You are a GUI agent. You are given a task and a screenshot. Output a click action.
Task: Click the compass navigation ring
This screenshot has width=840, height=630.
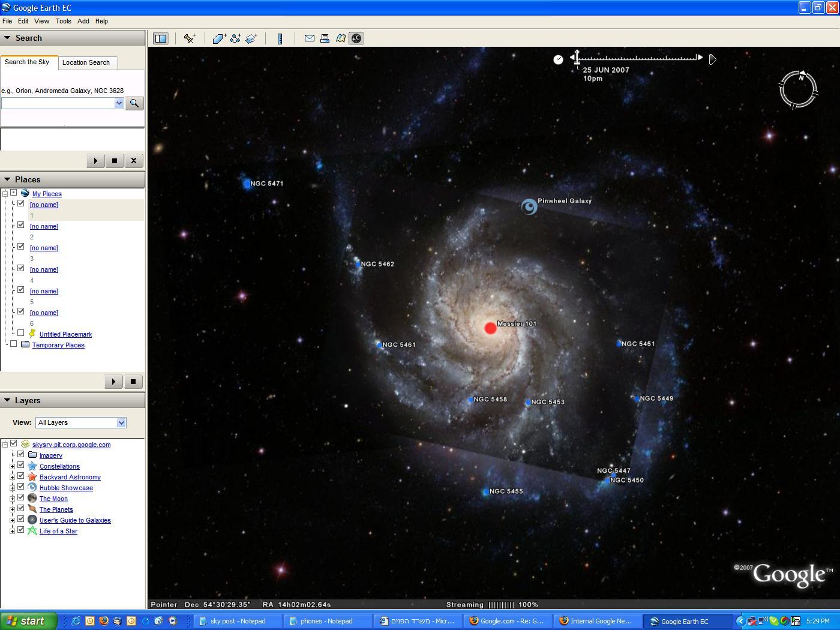tap(798, 90)
